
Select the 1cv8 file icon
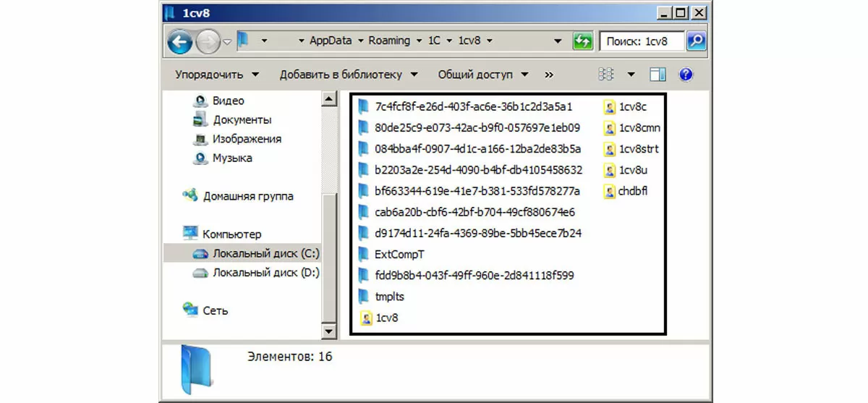tap(365, 318)
